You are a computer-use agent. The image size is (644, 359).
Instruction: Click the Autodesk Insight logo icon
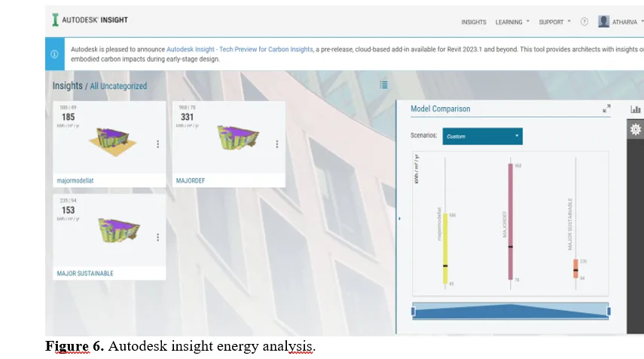[x=56, y=20]
